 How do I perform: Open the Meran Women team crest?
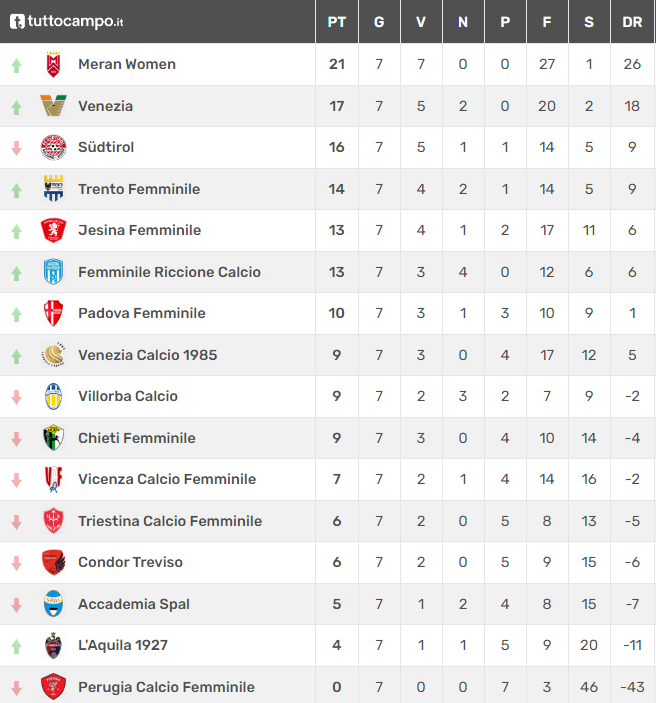(53, 64)
